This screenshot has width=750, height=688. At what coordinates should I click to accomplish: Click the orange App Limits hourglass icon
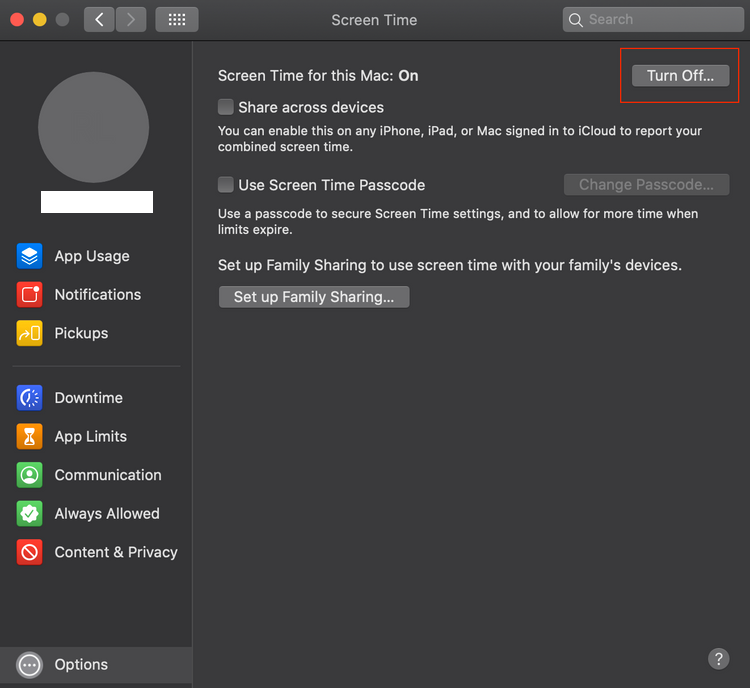tap(30, 436)
